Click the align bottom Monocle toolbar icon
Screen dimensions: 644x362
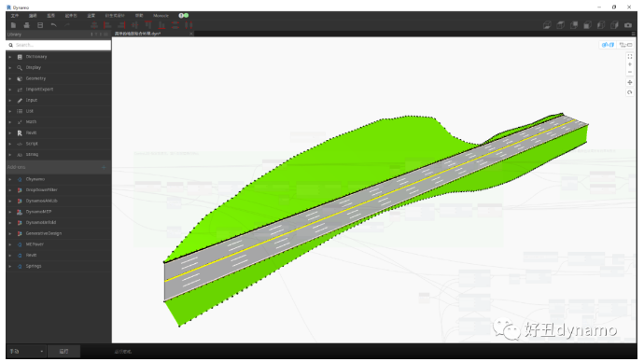point(161,25)
